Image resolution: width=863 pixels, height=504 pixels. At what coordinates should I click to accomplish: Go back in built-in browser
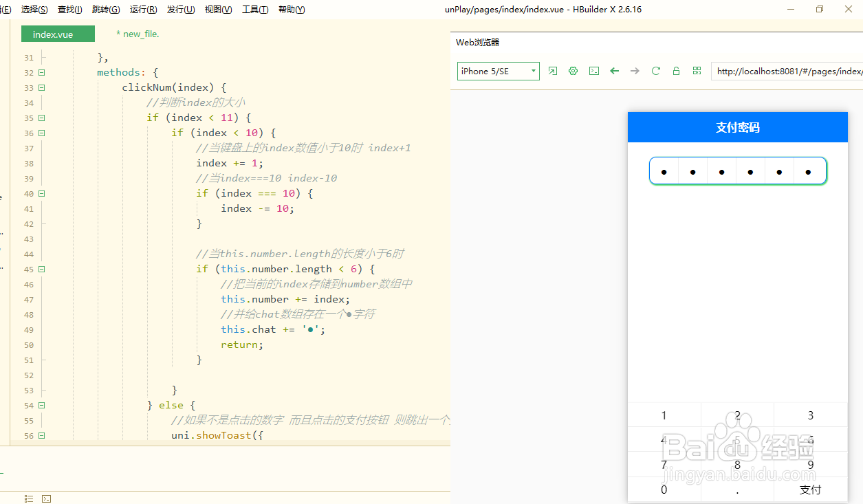[x=615, y=71]
